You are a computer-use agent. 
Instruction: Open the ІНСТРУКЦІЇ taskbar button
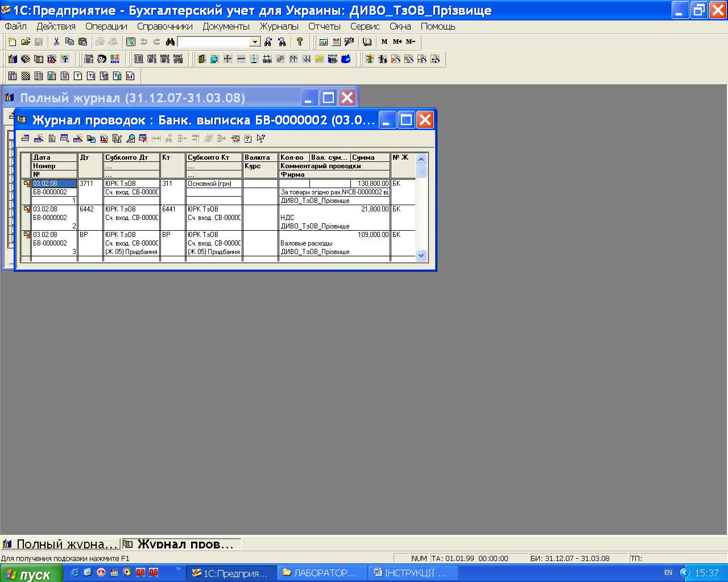413,573
